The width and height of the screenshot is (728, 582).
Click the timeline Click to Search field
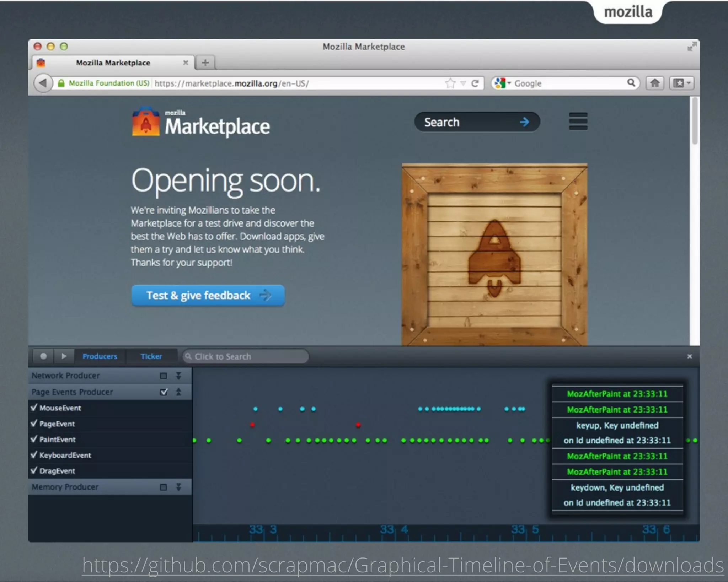tap(245, 356)
